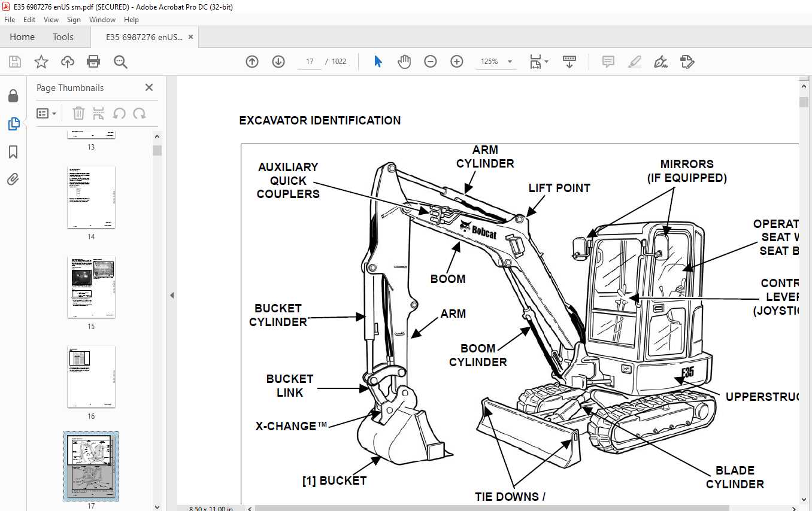Click the EXCAVATOR IDENTIFICATION heading
Image resolution: width=812 pixels, height=511 pixels.
320,120
